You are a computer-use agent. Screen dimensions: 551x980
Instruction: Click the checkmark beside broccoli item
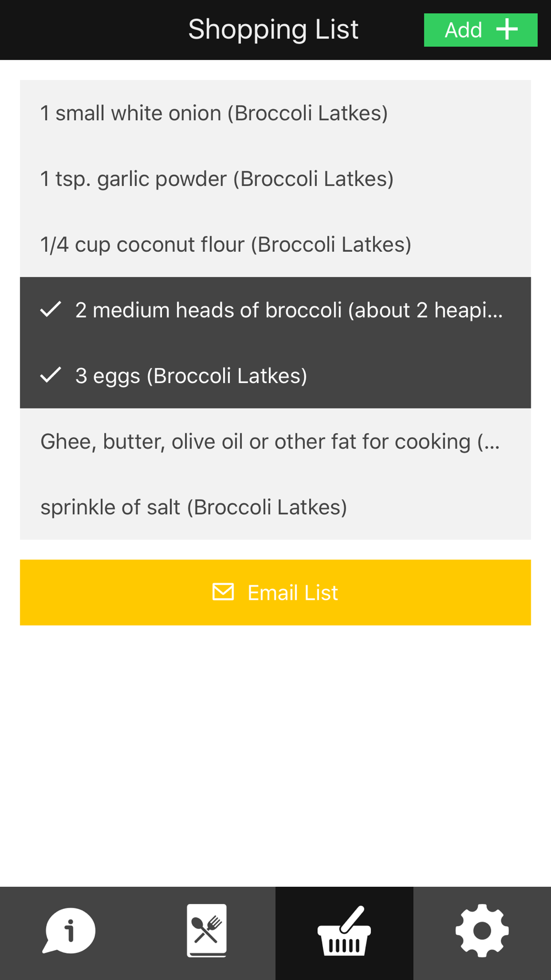pos(51,310)
